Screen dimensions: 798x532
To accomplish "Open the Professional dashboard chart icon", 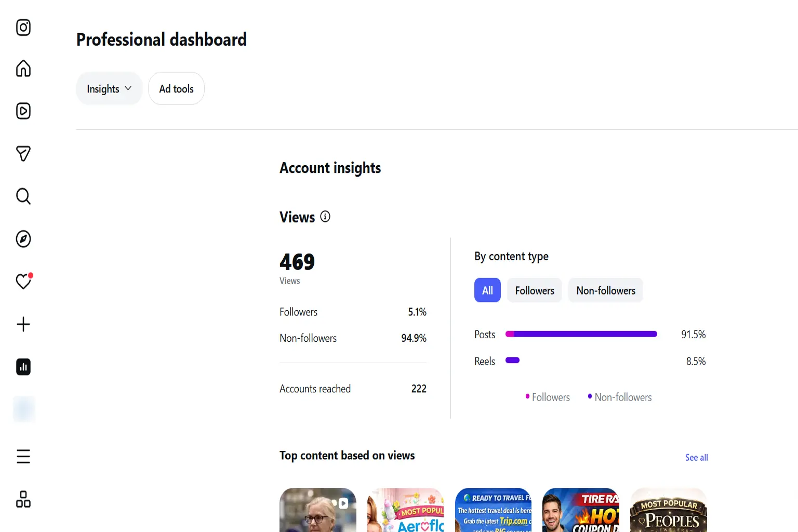I will tap(23, 367).
